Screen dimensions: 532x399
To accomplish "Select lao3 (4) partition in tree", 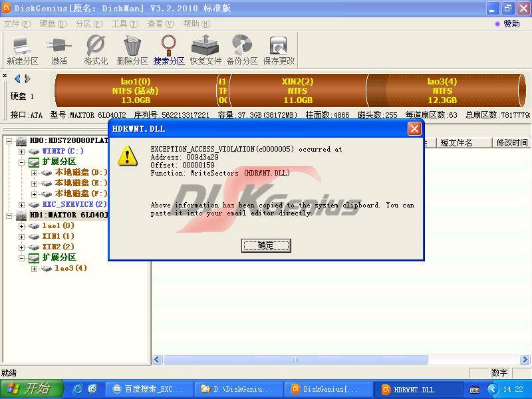I will pos(71,268).
